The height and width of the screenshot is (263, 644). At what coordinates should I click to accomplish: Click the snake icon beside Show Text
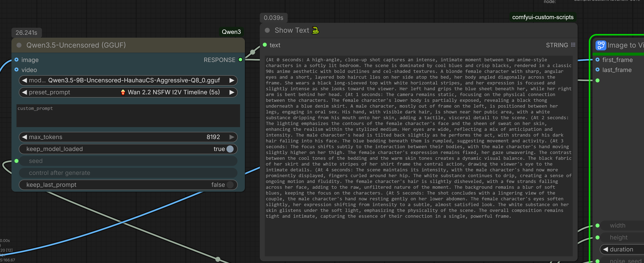tap(316, 30)
